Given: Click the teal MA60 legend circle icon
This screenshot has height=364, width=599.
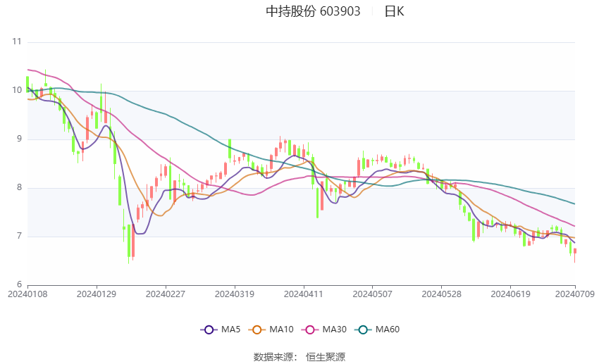Looking at the screenshot, I should (363, 330).
